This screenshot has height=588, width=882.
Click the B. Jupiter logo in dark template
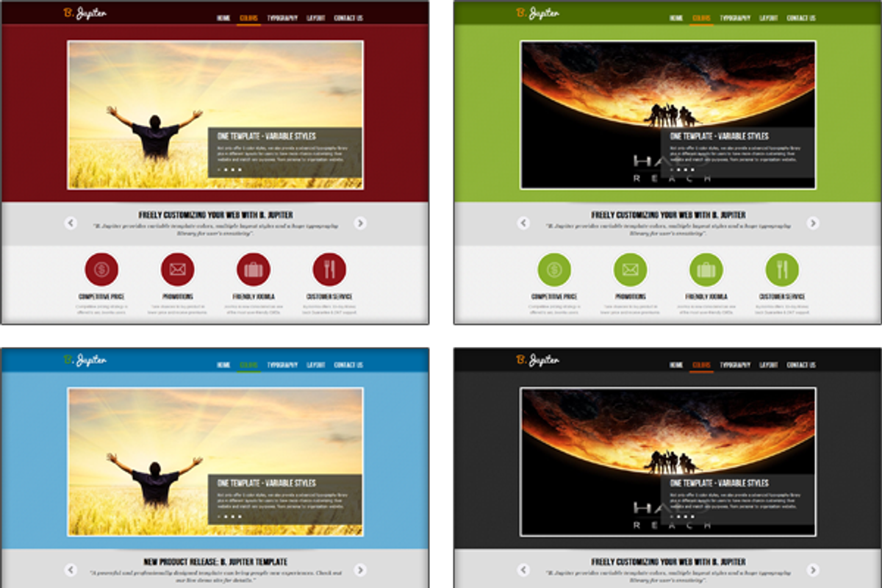pos(538,360)
